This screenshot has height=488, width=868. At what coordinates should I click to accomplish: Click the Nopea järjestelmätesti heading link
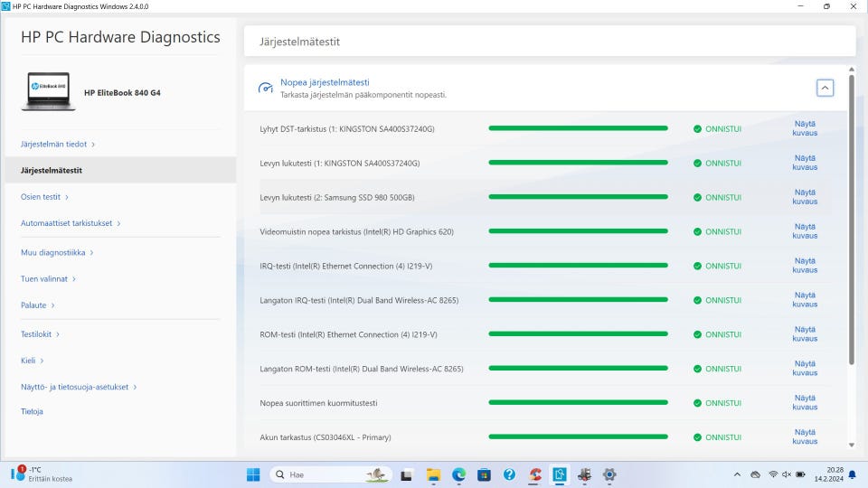point(325,82)
